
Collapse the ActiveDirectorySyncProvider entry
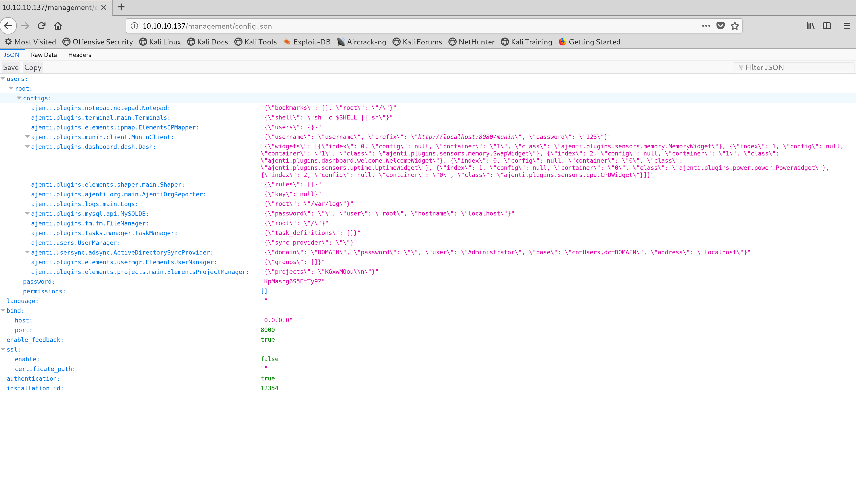coord(27,252)
